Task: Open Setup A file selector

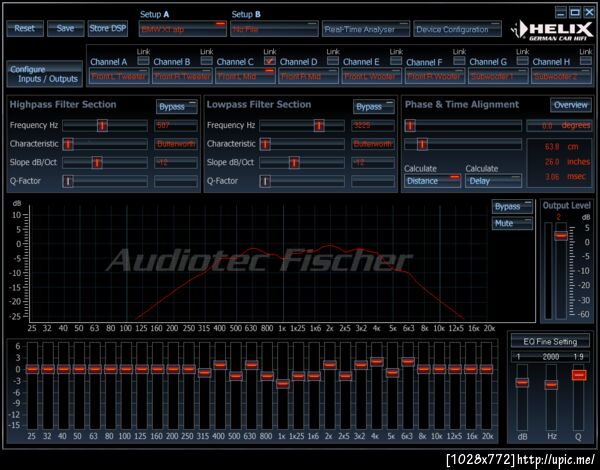Action: point(183,29)
